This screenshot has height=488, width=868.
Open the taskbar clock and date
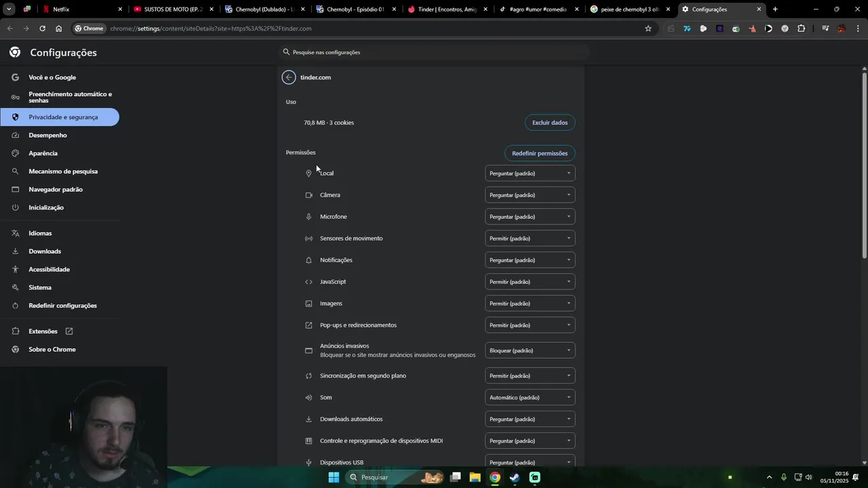834,477
